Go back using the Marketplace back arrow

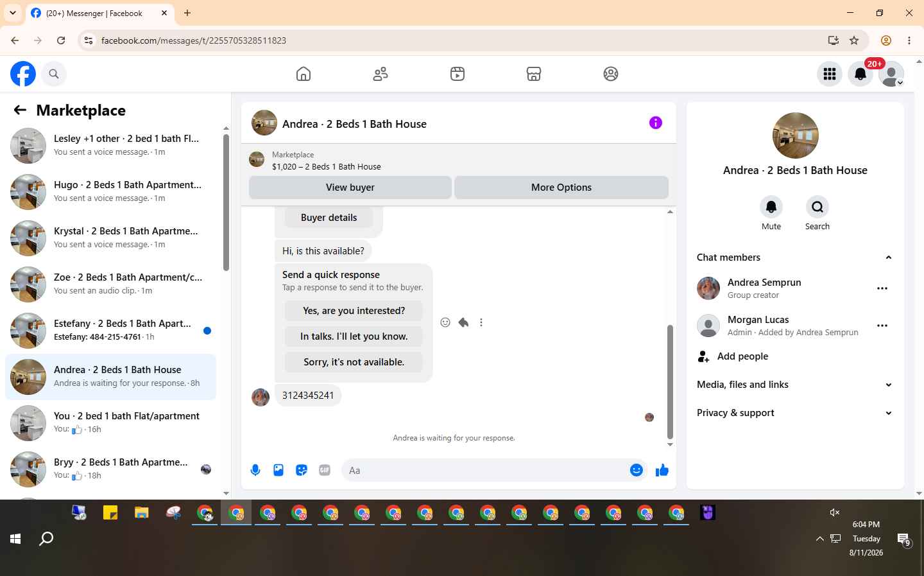point(20,110)
